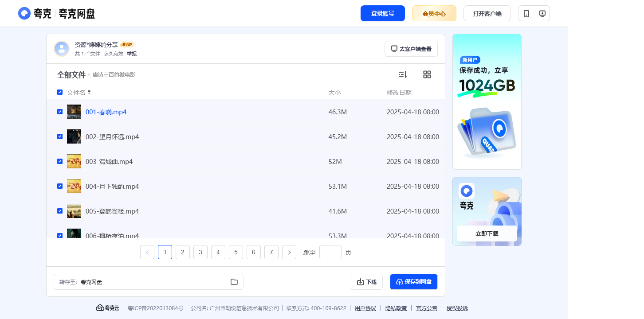The height and width of the screenshot is (319, 644).
Task: Click the 修改日期 column header
Action: [x=399, y=93]
